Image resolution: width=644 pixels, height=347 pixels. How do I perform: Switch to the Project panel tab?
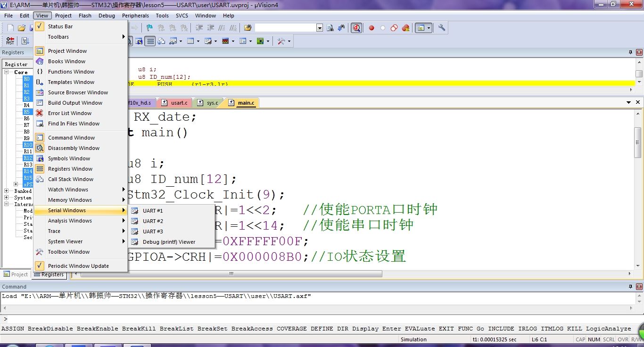click(x=17, y=274)
